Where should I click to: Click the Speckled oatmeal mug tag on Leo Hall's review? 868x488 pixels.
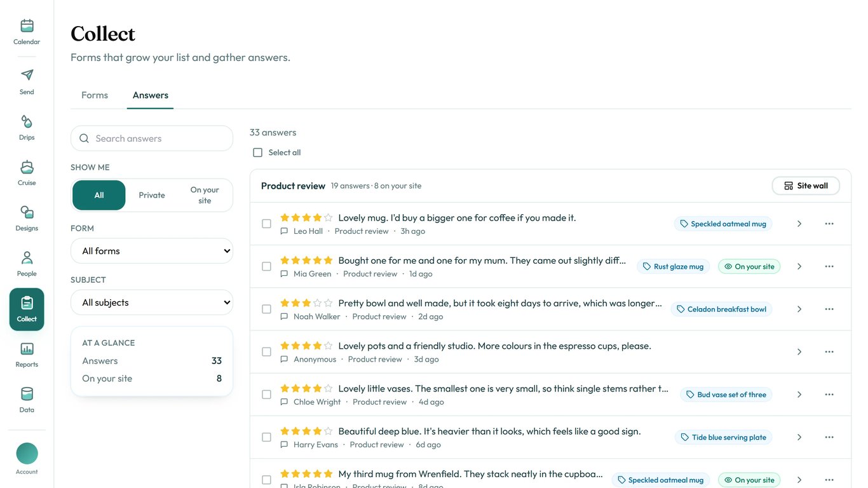tap(723, 224)
